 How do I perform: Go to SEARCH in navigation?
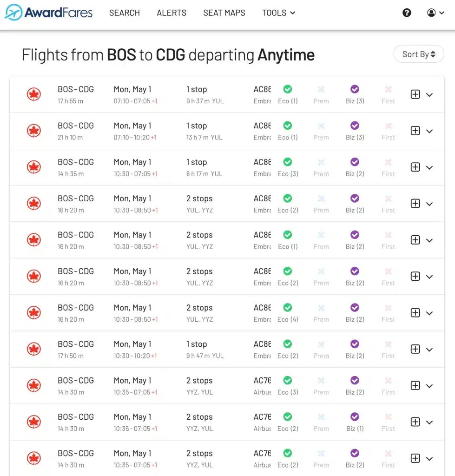pyautogui.click(x=125, y=13)
